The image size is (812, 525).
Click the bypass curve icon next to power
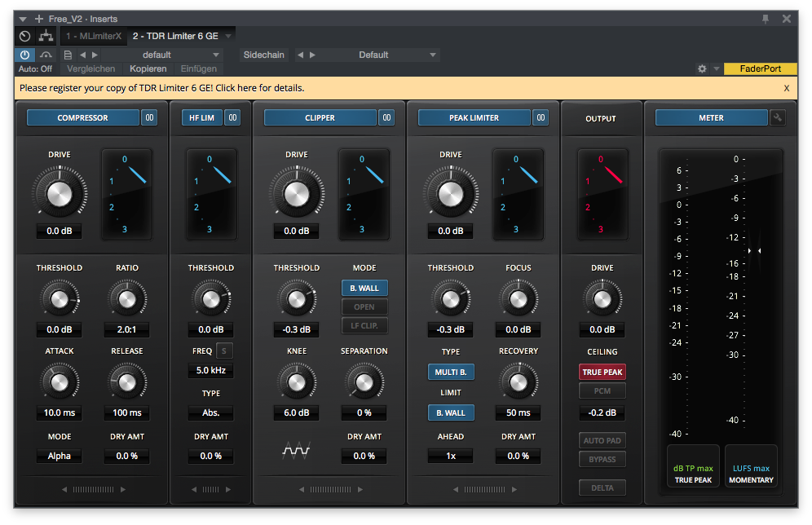[46, 55]
